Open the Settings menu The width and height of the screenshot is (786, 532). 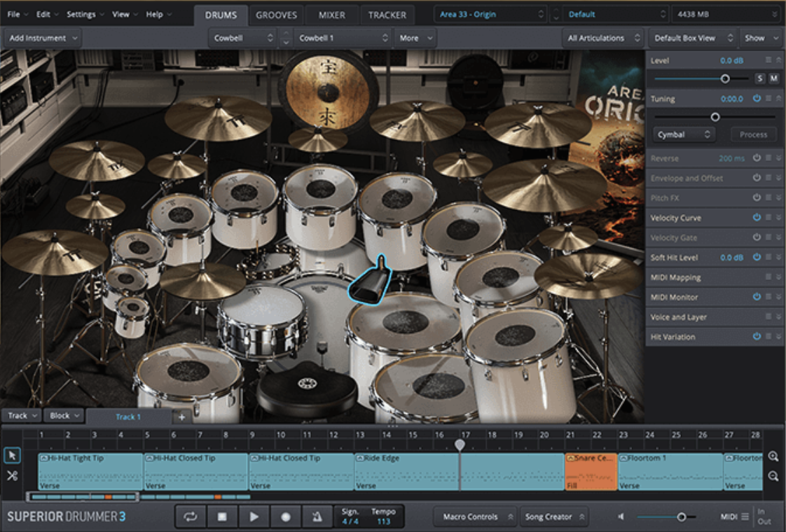click(85, 15)
